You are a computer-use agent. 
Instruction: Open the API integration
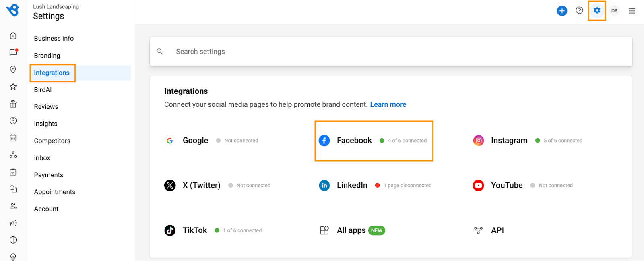[489, 230]
